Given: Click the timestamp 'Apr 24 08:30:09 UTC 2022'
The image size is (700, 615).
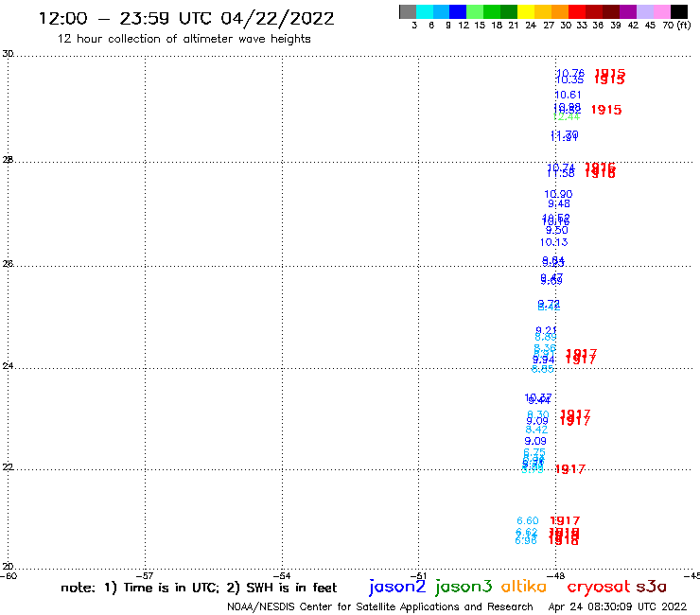Looking at the screenshot, I should point(618,606).
